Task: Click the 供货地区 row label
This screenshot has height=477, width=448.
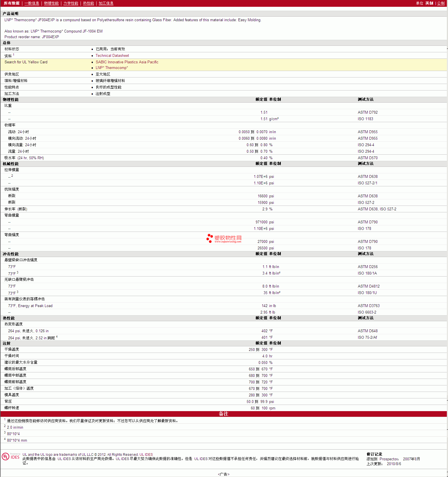Action: coord(12,74)
